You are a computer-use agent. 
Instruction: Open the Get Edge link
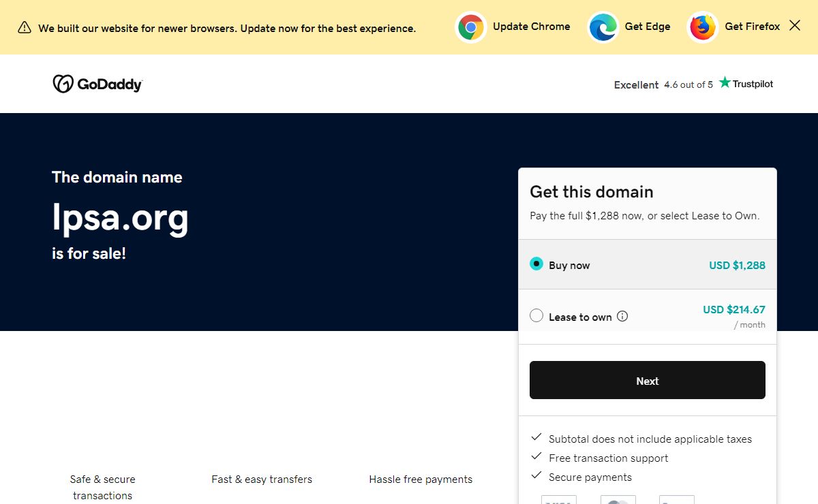click(648, 27)
